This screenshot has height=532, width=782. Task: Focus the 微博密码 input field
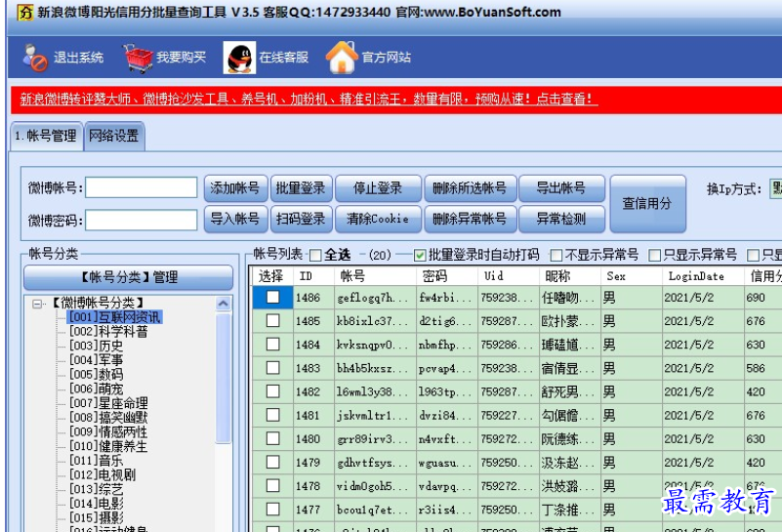point(142,220)
